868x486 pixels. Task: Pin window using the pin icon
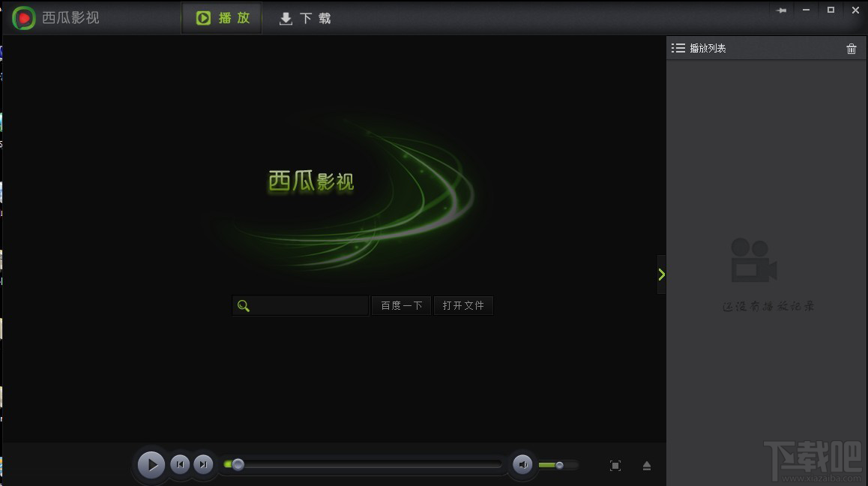coord(780,10)
